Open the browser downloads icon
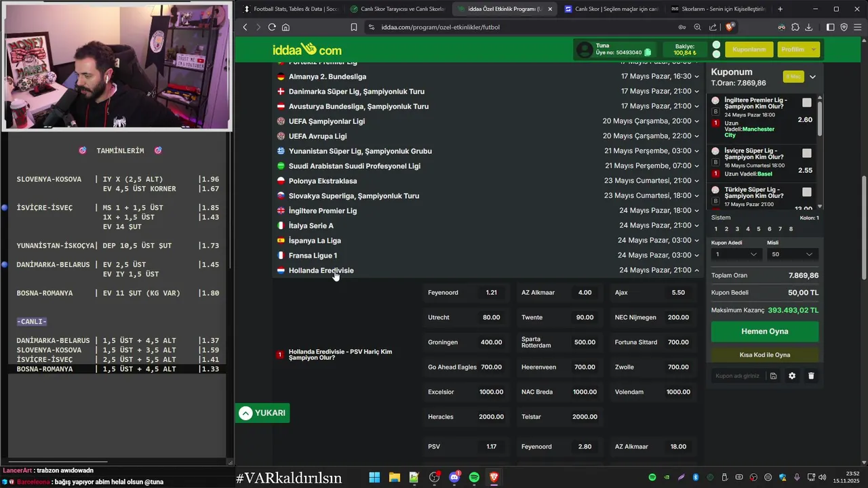868x488 pixels. 809,27
